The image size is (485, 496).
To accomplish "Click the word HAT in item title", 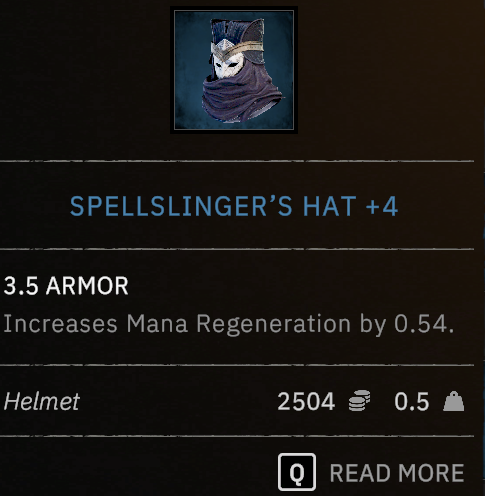I will click(330, 207).
